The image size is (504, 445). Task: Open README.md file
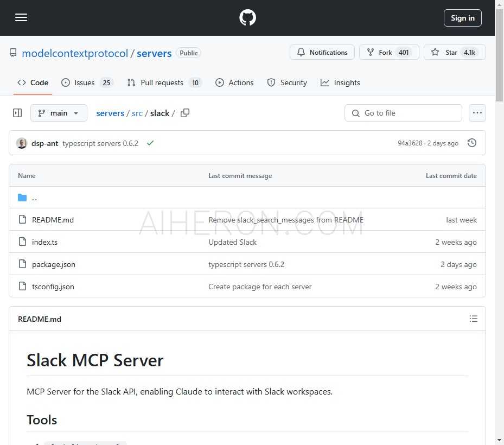[53, 220]
